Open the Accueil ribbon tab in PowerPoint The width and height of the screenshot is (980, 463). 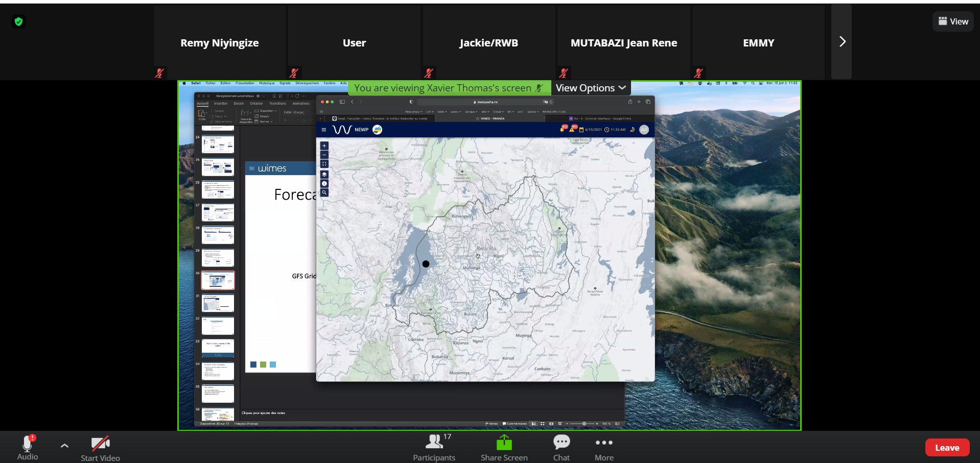[203, 104]
